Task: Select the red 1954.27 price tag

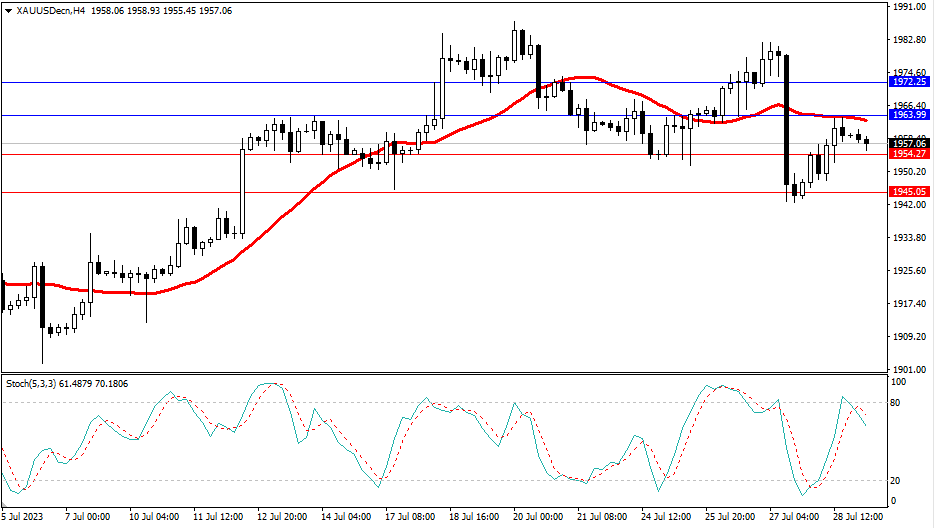Action: point(909,154)
